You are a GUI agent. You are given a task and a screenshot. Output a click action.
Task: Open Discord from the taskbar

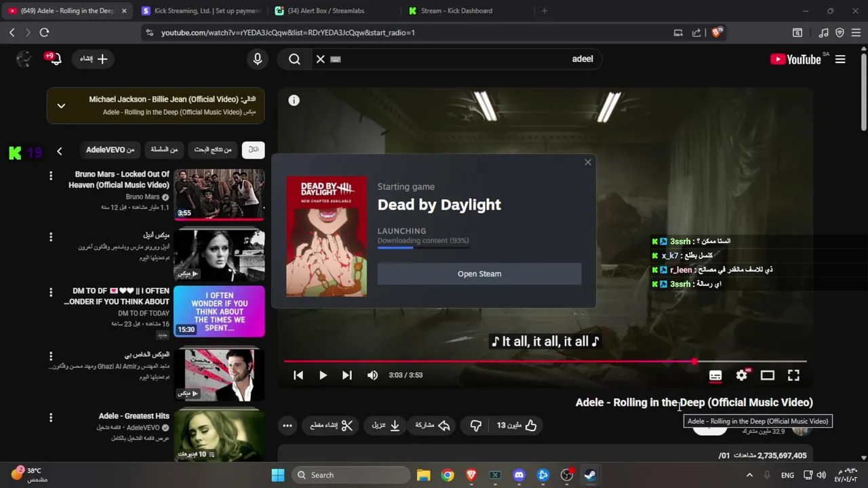519,475
